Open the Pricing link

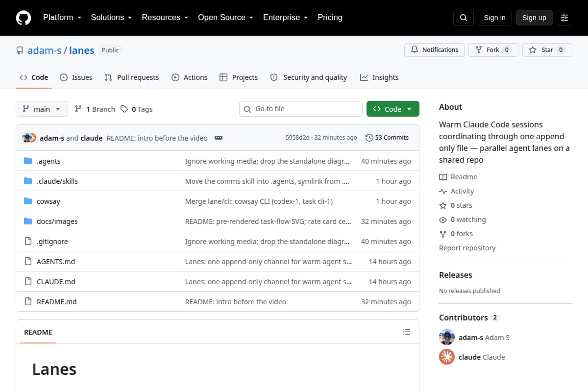pos(330,18)
